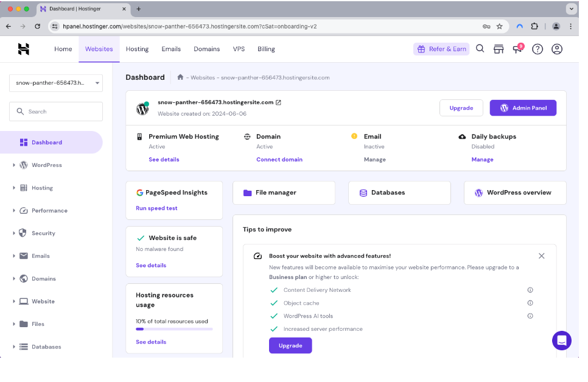
Task: Close the Dashboard | Hostinger browser tab
Action: point(124,9)
